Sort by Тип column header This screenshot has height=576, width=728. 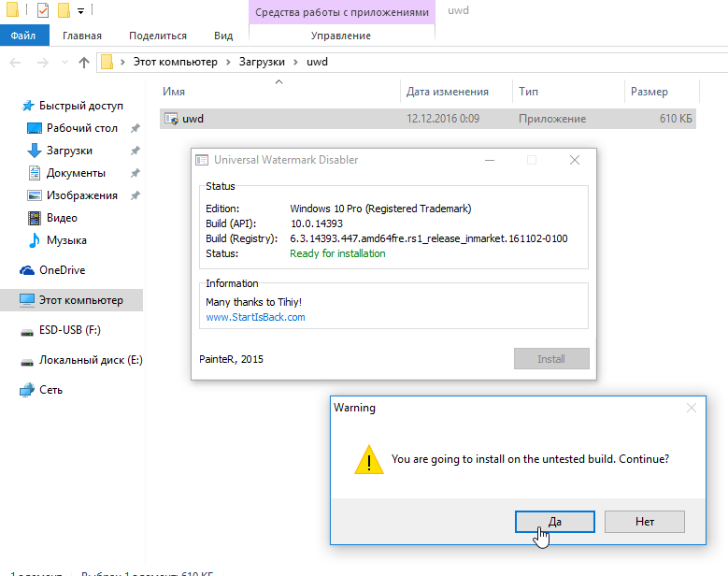528,92
